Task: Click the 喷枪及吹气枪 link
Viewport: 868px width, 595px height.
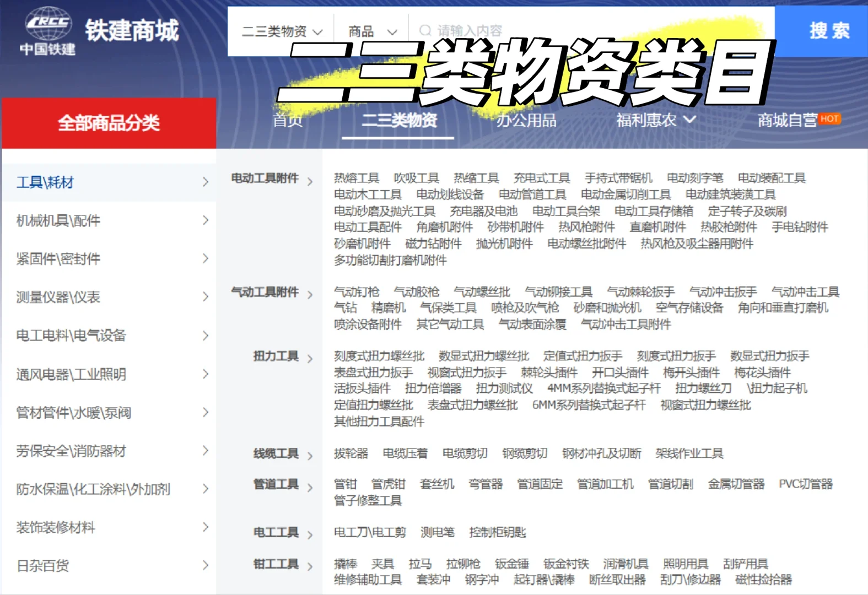Action: (525, 308)
